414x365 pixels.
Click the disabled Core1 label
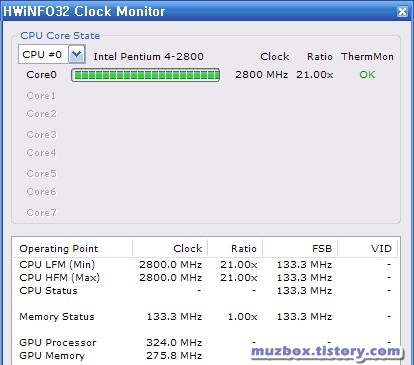(41, 96)
